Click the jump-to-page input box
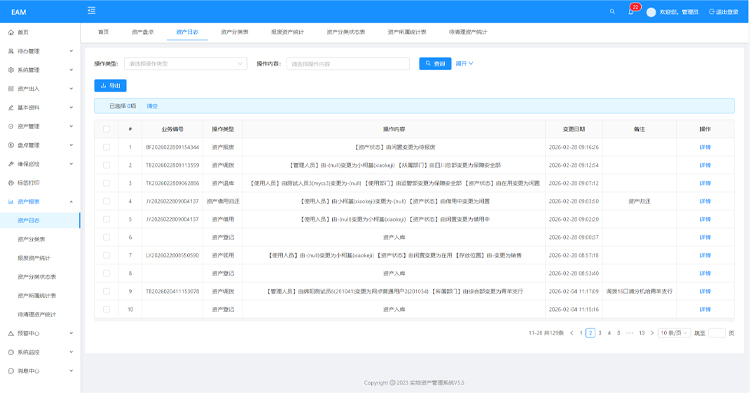 tap(717, 333)
